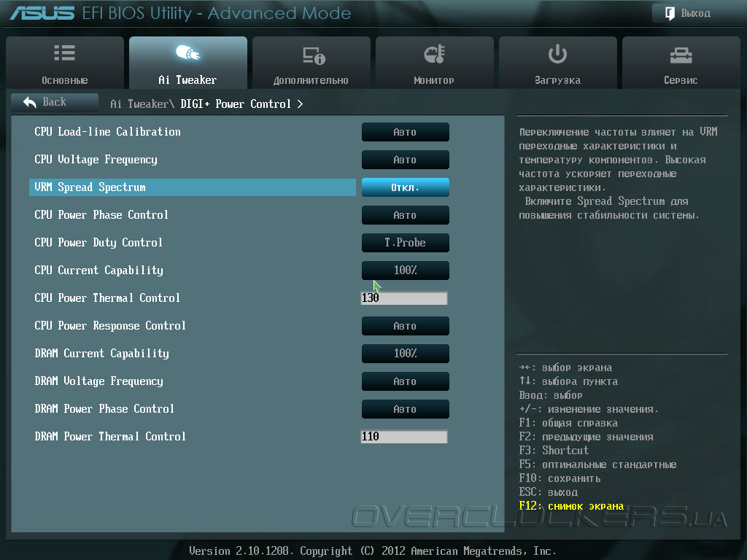The width and height of the screenshot is (747, 560).
Task: Click the Загрузка power icon
Action: (557, 54)
